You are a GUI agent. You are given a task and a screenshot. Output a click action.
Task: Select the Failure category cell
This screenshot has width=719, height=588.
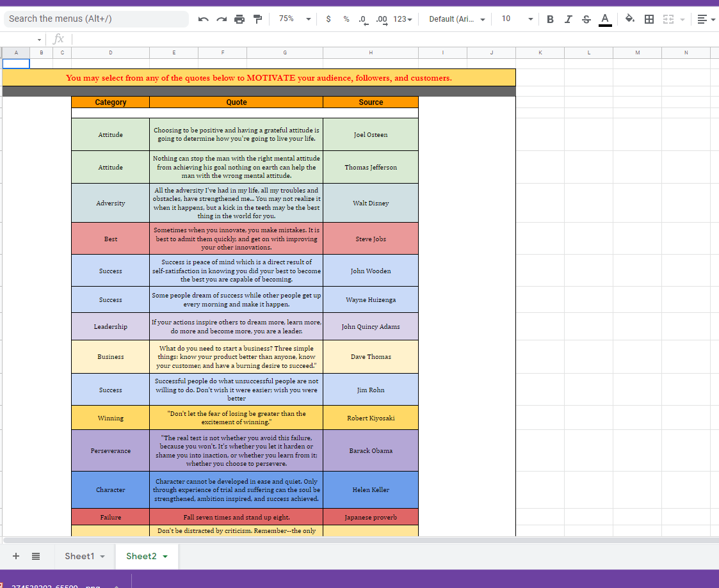111,517
